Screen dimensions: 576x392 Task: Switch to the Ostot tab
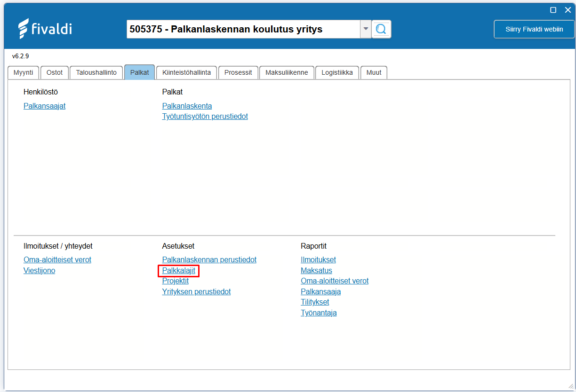(55, 72)
